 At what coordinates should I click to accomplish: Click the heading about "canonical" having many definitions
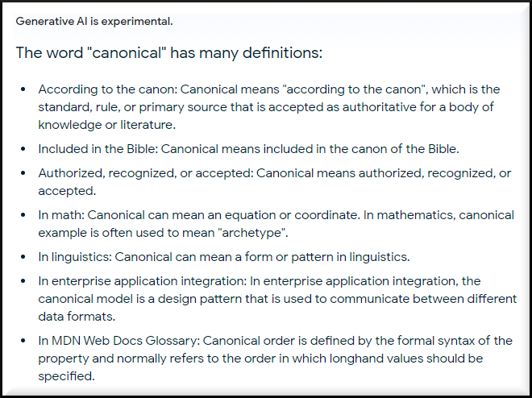169,54
